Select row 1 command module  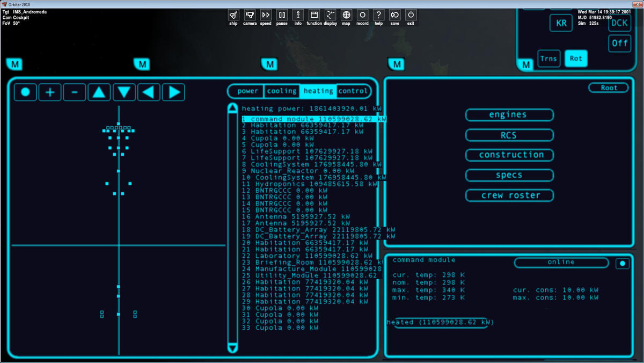coord(314,119)
